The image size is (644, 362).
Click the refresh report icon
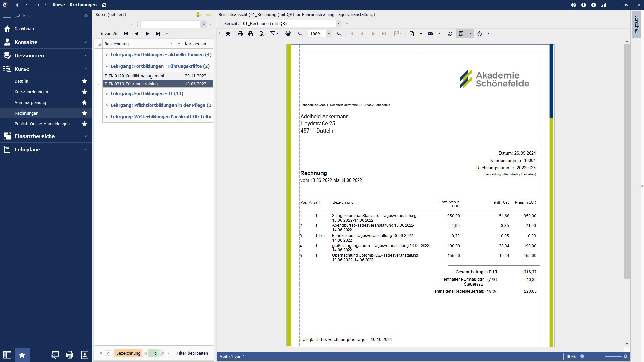[x=450, y=34]
